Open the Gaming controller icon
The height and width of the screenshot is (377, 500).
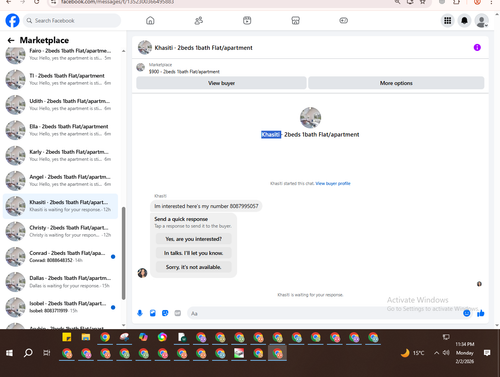tap(344, 21)
